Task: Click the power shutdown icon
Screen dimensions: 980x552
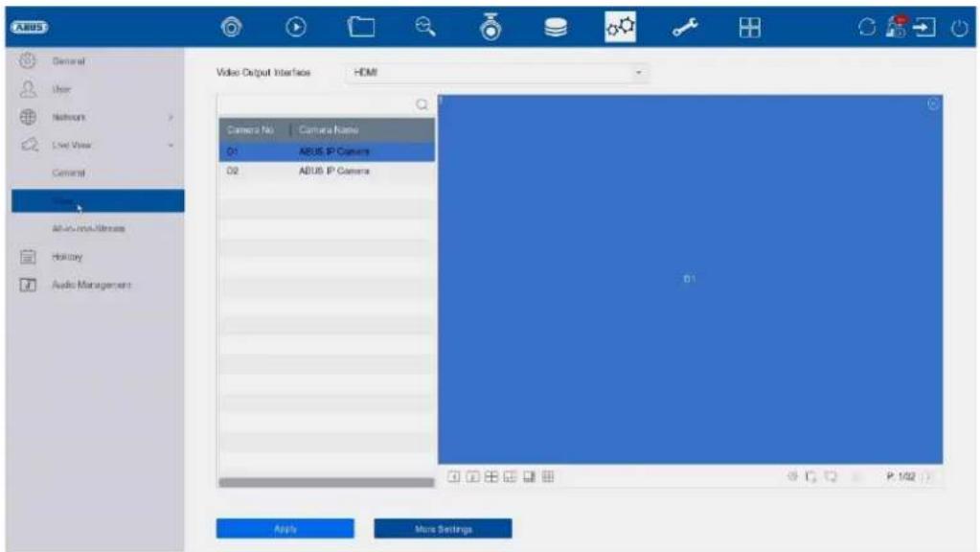Action: tap(959, 28)
